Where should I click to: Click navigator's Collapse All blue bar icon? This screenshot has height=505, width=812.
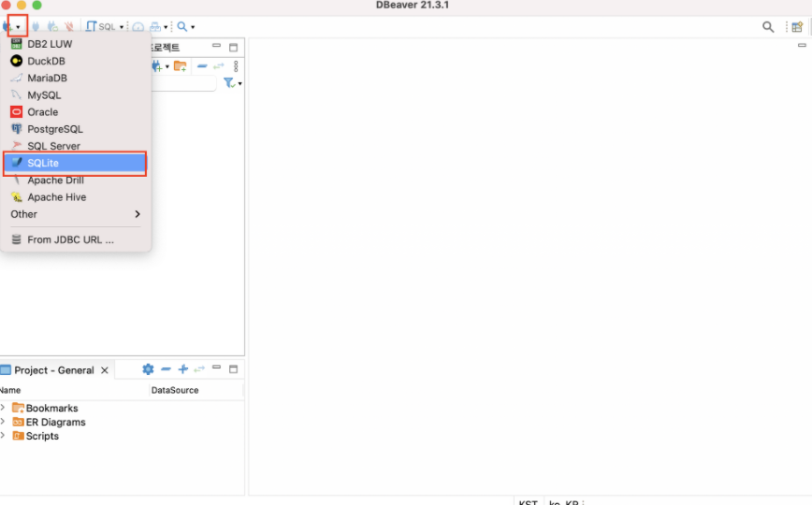[202, 66]
